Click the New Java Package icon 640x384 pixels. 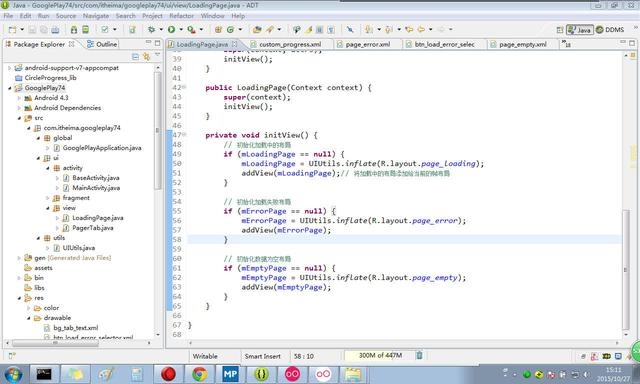(x=218, y=29)
